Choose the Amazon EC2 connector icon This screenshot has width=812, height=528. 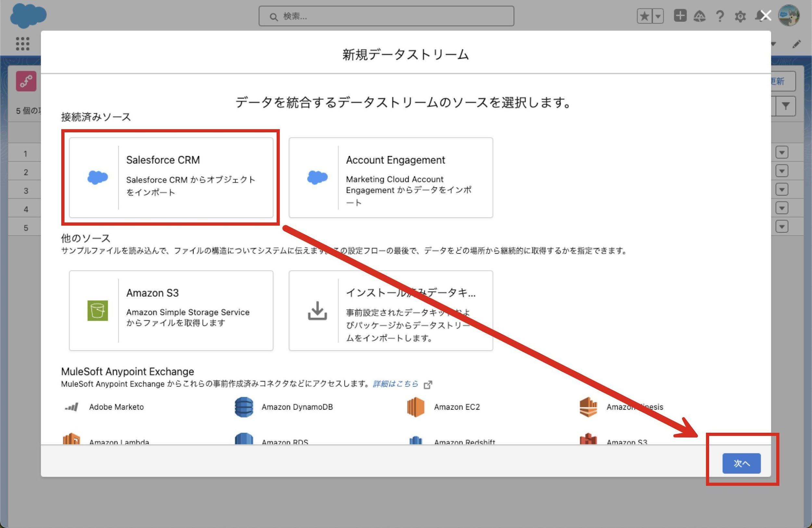click(x=415, y=407)
